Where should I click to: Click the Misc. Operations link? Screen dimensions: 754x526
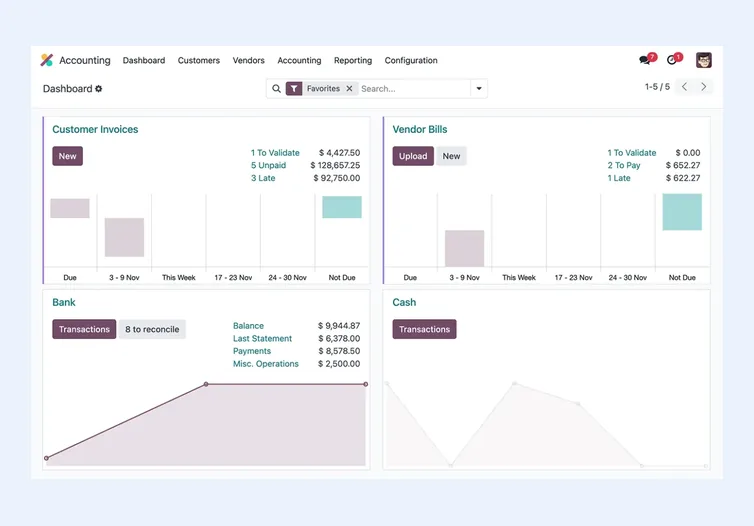click(266, 363)
